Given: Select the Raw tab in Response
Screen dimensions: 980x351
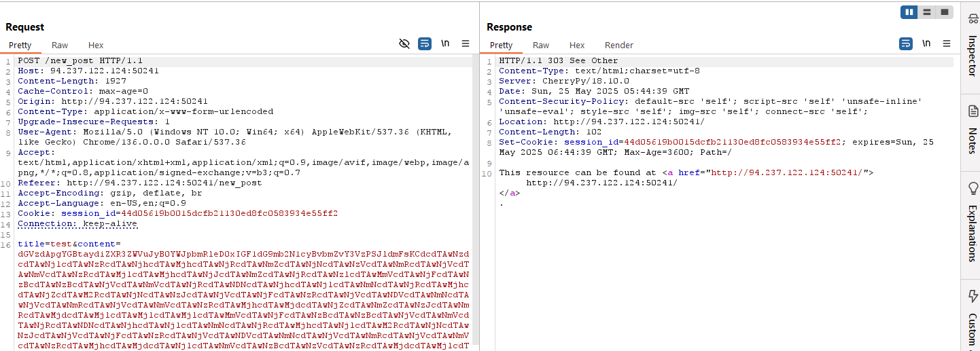Looking at the screenshot, I should (541, 45).
